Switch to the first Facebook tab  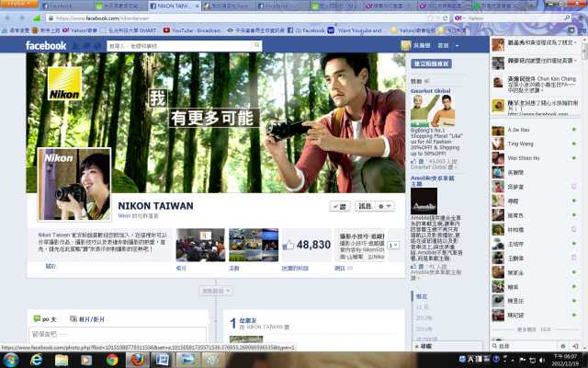(x=66, y=6)
